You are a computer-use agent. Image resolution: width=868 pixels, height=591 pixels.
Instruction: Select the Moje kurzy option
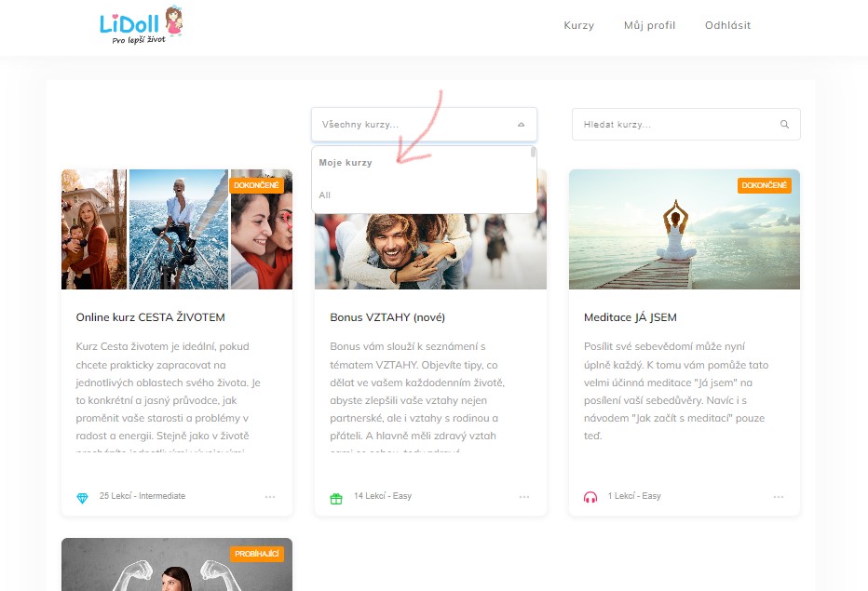[346, 163]
